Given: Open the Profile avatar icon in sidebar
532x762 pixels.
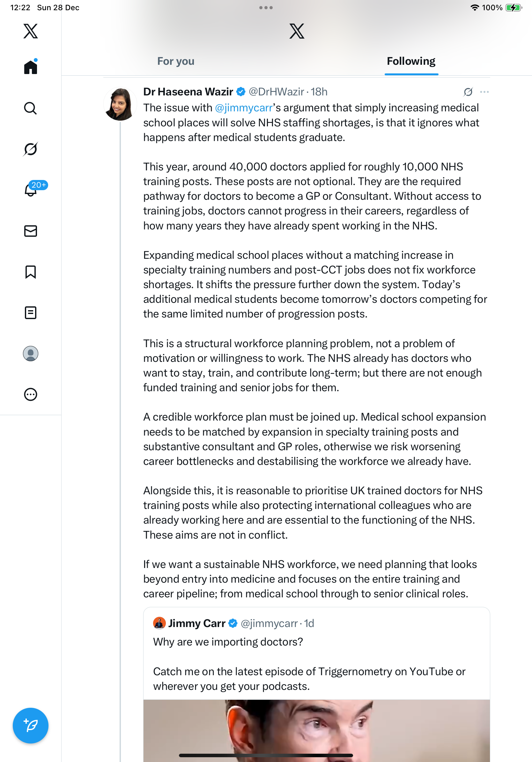Looking at the screenshot, I should pos(31,354).
